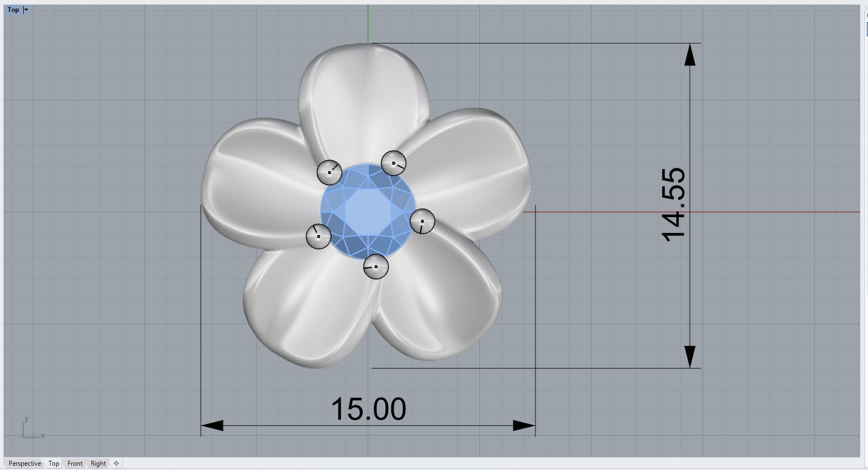868x470 pixels.
Task: Switch to the Right viewport tab
Action: click(x=98, y=464)
